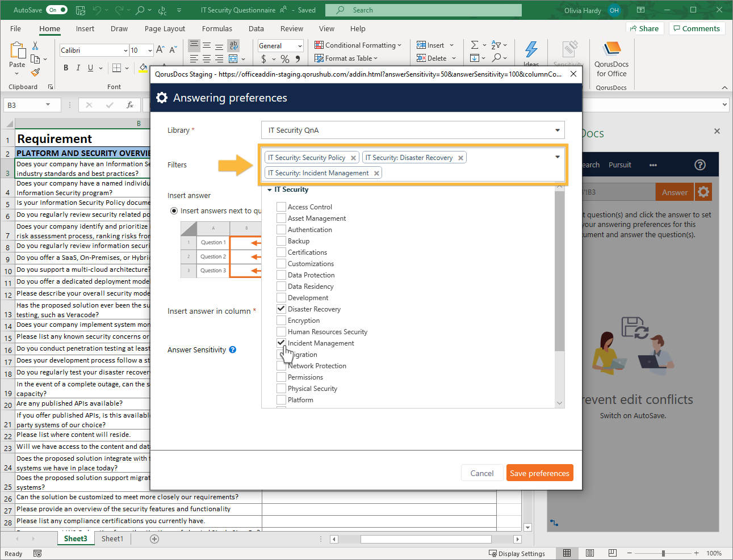Image resolution: width=733 pixels, height=560 pixels.
Task: Check the Backup checkbox
Action: click(x=281, y=241)
